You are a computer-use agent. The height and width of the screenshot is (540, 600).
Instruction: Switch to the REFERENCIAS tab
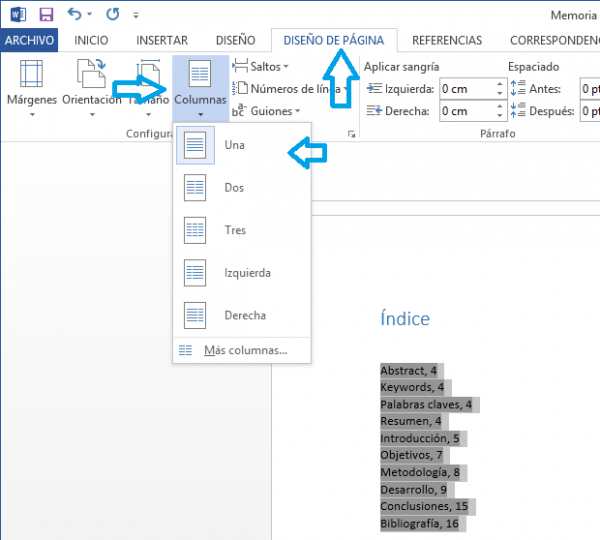point(447,40)
